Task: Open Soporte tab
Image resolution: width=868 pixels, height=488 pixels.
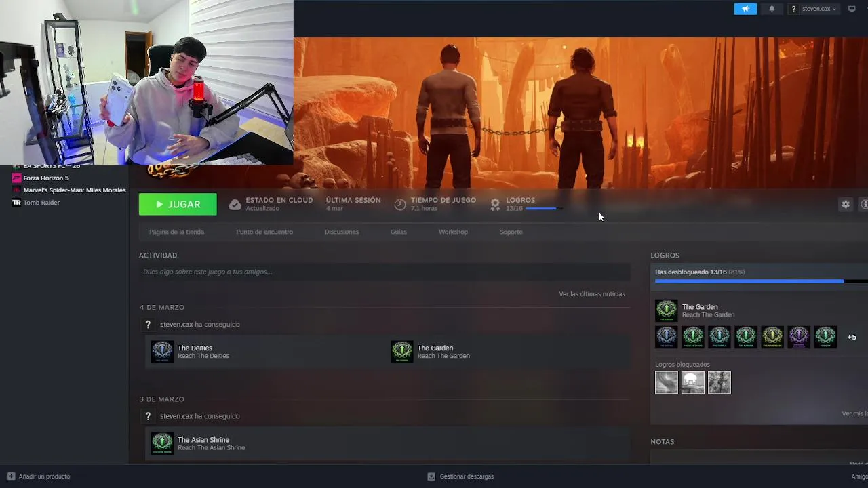Action: [511, 232]
